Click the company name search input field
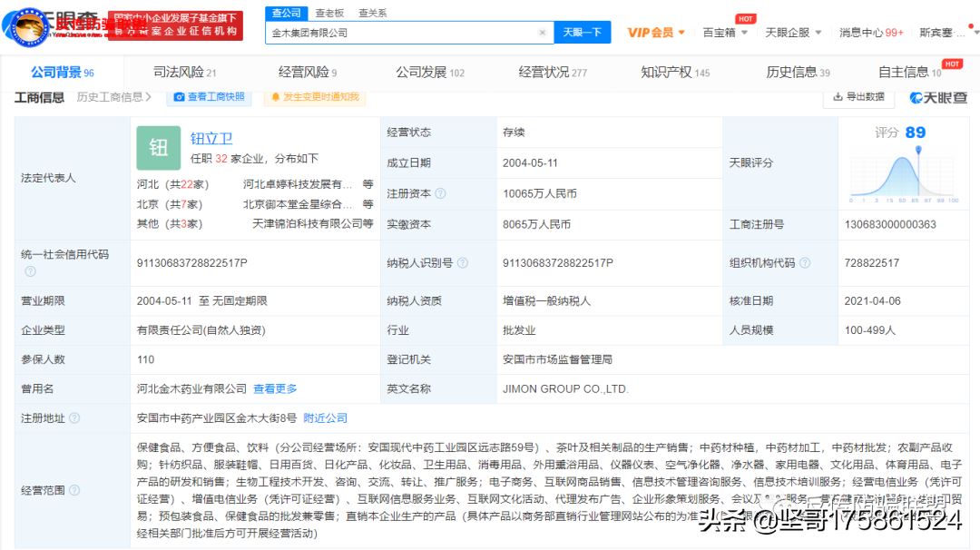This screenshot has width=980, height=550. click(399, 33)
